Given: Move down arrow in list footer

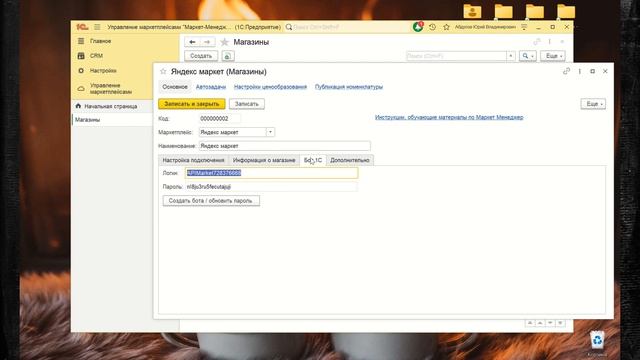Looking at the screenshot, I should (550, 323).
